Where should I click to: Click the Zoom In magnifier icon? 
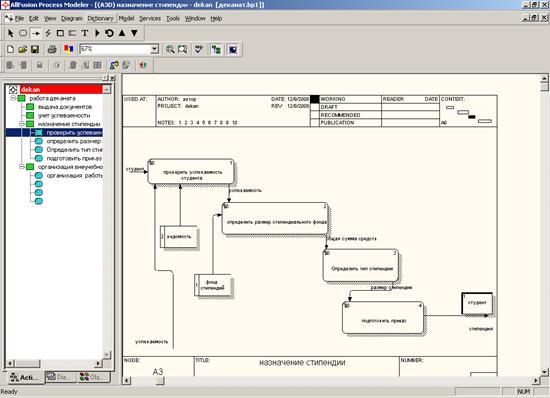(x=170, y=49)
